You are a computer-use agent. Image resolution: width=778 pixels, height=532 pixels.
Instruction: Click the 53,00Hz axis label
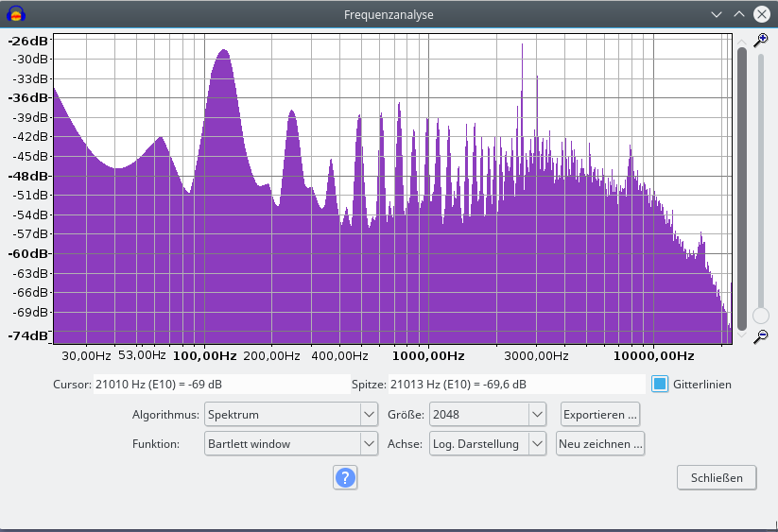142,355
